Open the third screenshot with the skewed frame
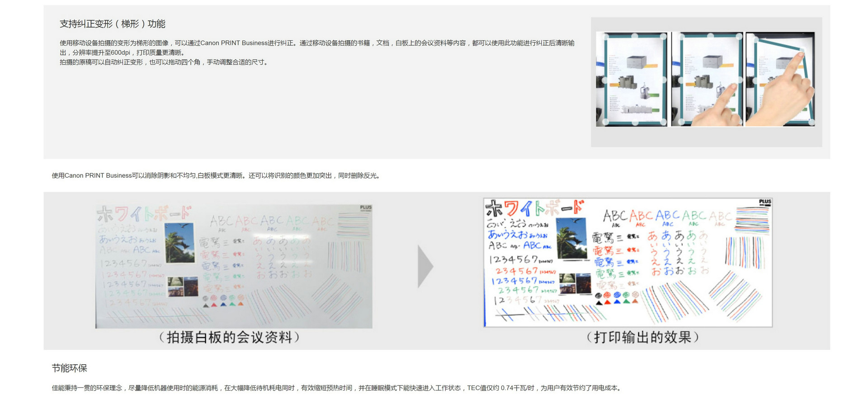 (780, 79)
